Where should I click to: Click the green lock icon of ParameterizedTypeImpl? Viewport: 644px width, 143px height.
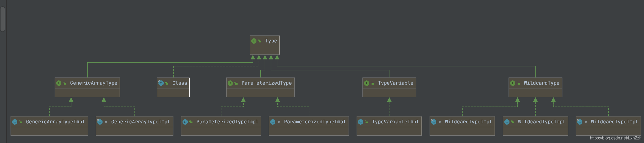coord(191,122)
